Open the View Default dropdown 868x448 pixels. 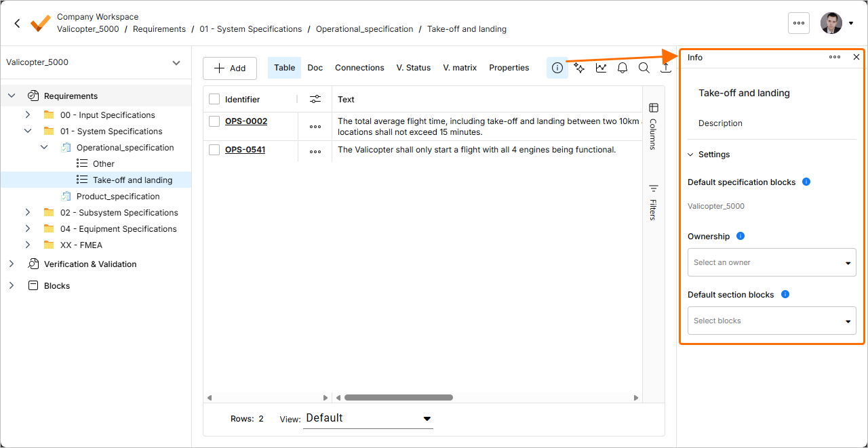coord(368,418)
